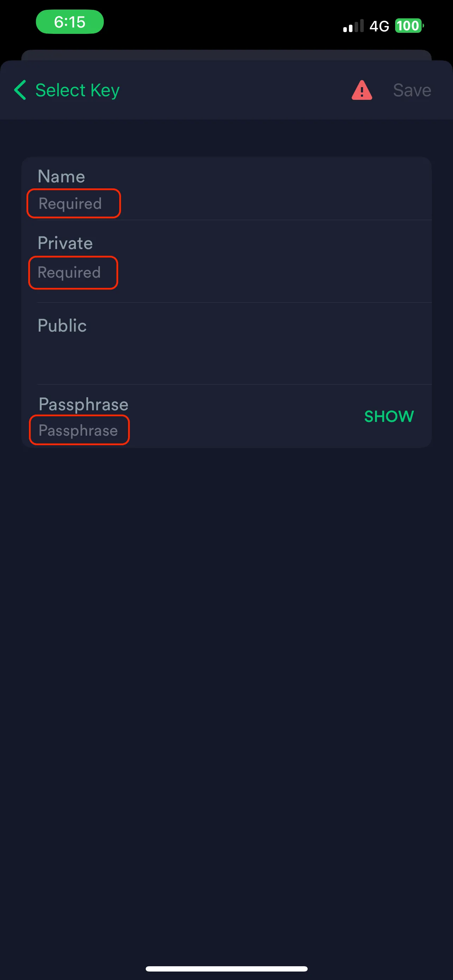Tap the Name field label
Viewport: 453px width, 980px height.
pos(61,176)
